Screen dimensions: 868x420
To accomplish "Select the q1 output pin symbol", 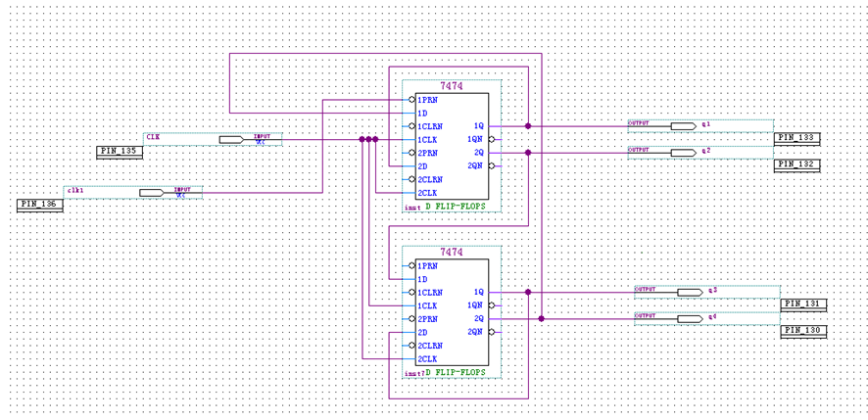I will 683,126.
